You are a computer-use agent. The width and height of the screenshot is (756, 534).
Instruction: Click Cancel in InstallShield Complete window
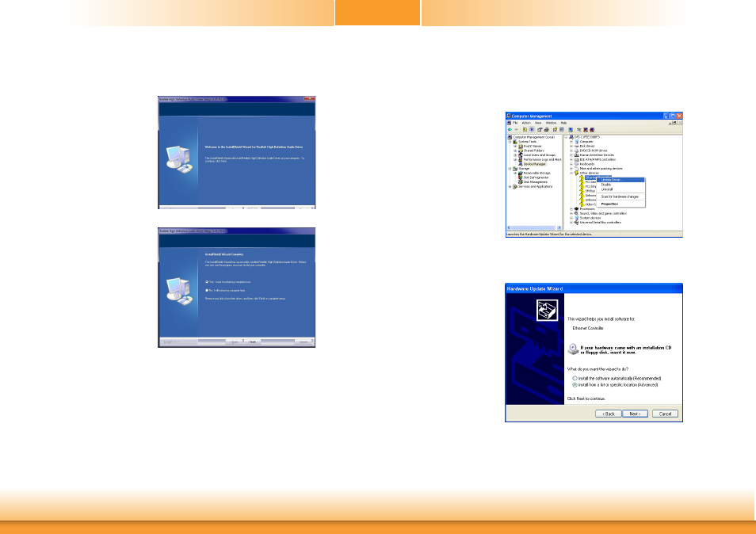coord(303,341)
